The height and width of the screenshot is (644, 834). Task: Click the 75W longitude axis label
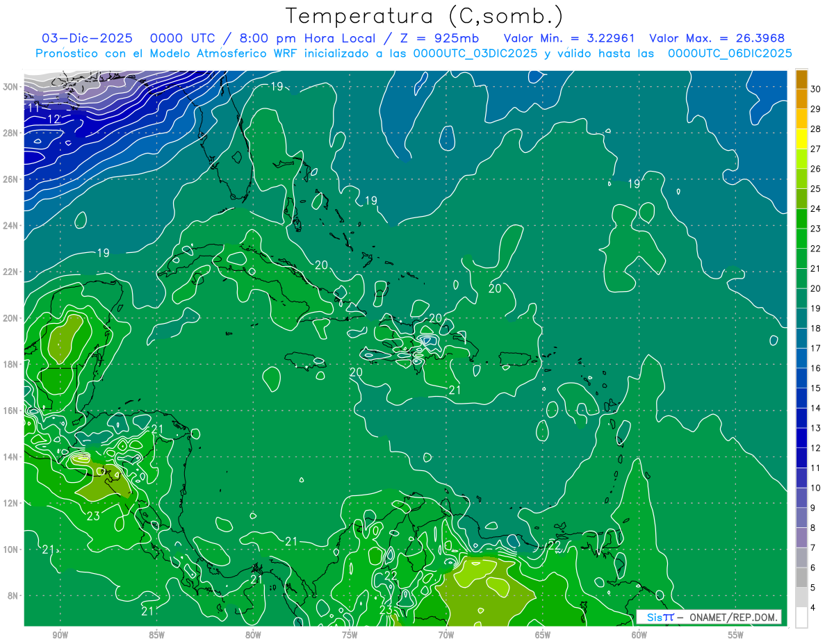(350, 635)
